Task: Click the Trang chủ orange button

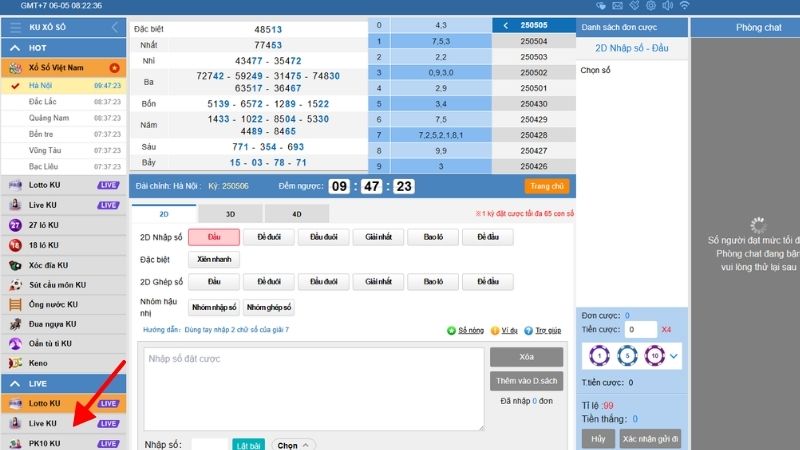Action: (546, 186)
